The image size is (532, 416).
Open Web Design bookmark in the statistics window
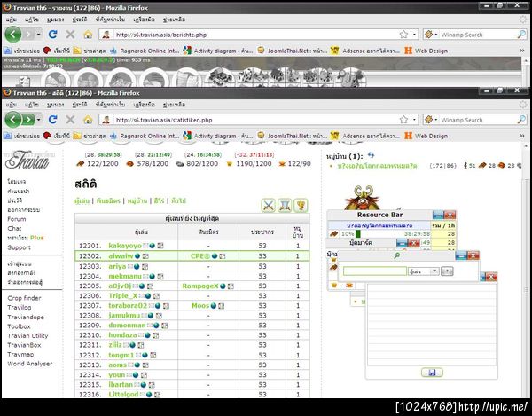426,136
